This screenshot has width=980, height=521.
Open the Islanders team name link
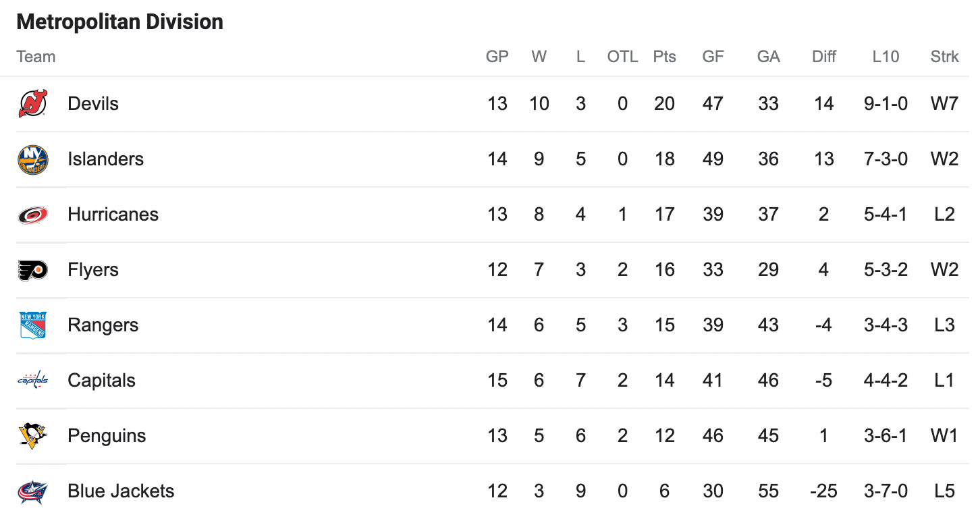[106, 159]
